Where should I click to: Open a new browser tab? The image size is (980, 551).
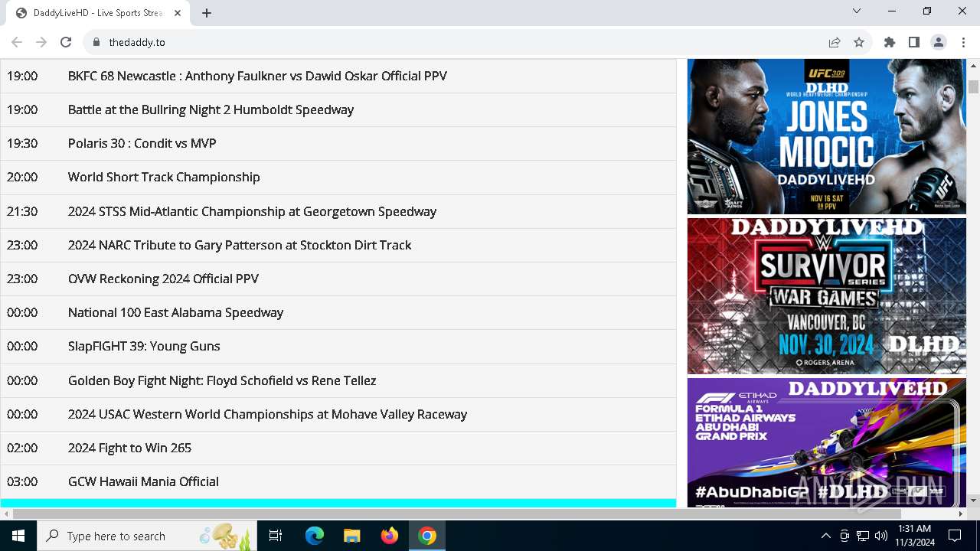coord(207,13)
